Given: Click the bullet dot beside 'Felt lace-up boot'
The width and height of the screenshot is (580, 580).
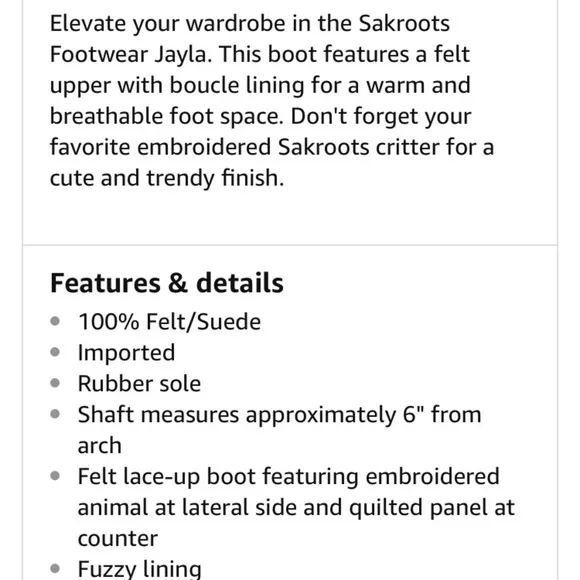Looking at the screenshot, I should click(x=55, y=476).
